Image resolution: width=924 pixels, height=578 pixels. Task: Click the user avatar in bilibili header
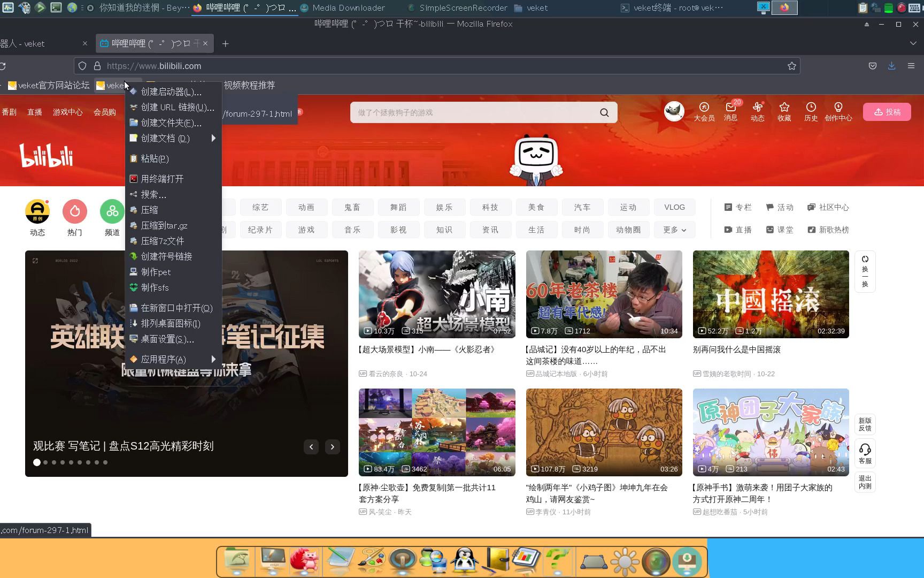point(674,111)
